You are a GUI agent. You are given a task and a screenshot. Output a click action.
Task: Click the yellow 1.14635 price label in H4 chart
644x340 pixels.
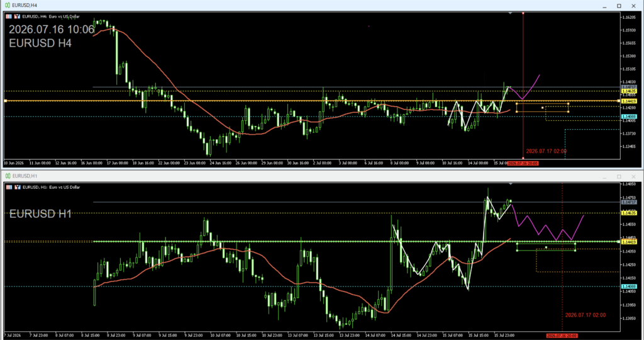(x=629, y=91)
